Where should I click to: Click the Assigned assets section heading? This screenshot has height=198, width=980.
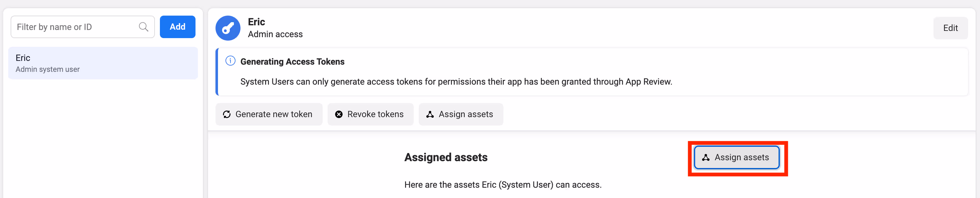pos(445,157)
